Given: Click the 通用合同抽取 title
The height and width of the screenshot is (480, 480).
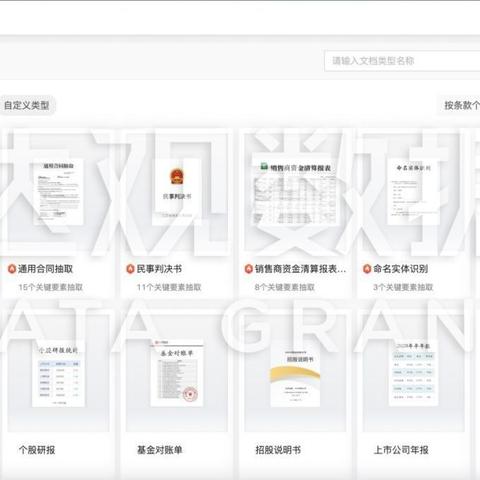Looking at the screenshot, I should pos(45,269).
